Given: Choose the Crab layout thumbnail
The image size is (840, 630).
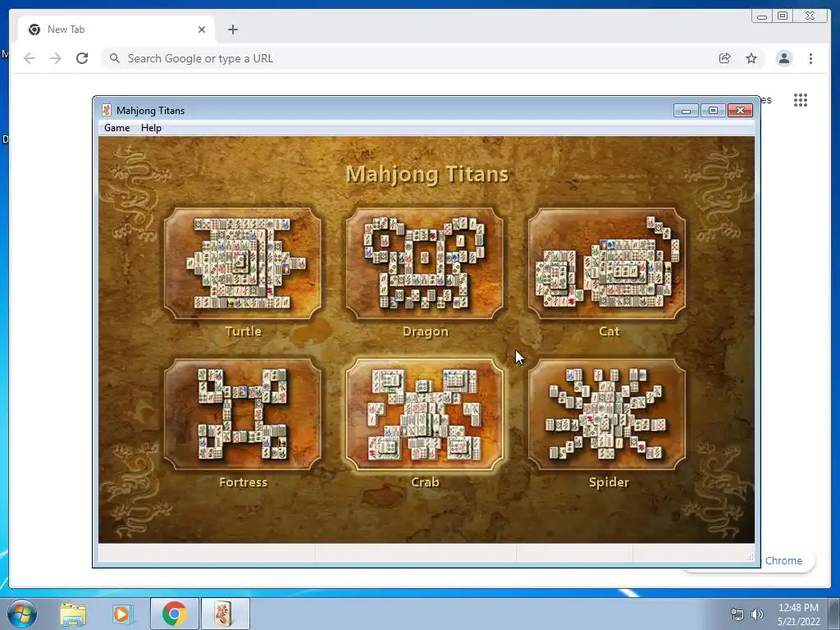Looking at the screenshot, I should [425, 414].
